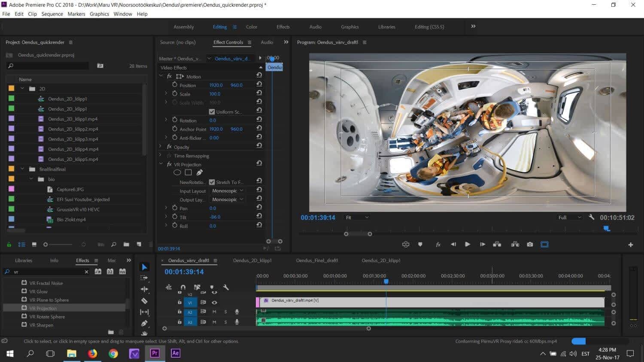The height and width of the screenshot is (362, 644).
Task: Filter accelerated effects in Effects panel
Action: point(98,271)
